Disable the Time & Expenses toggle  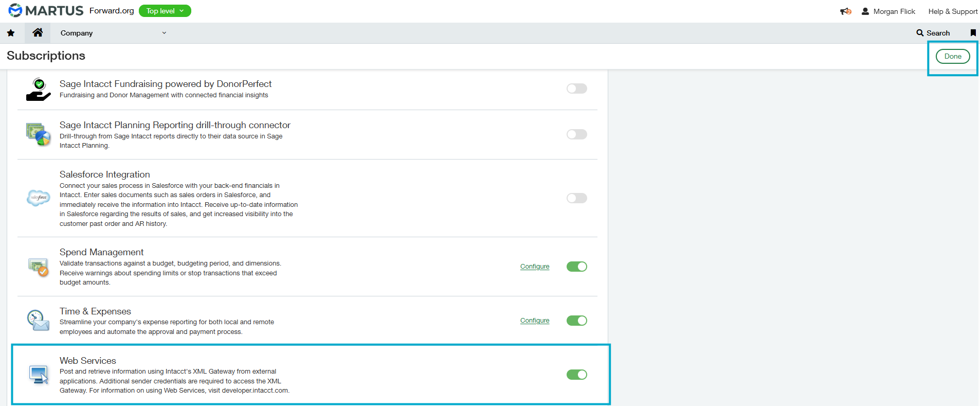(576, 321)
